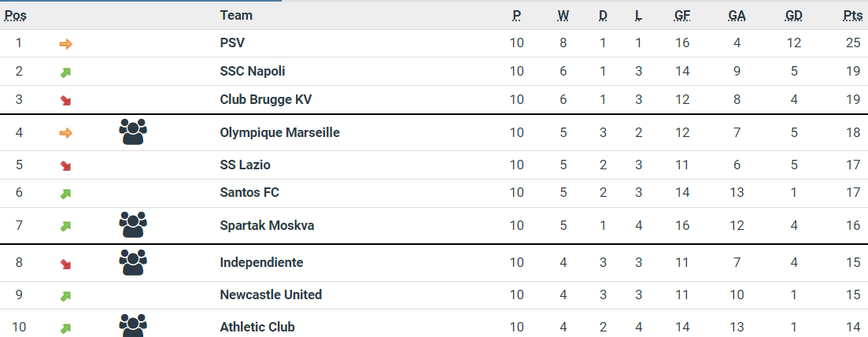The height and width of the screenshot is (337, 868).
Task: Sort table by the Pts column header
Action: click(853, 16)
